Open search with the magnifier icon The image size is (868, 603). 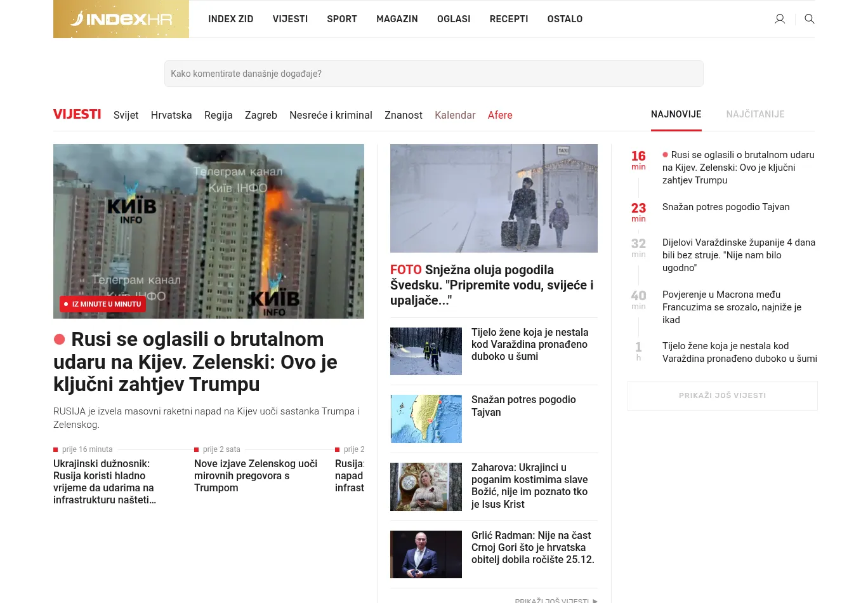click(810, 19)
